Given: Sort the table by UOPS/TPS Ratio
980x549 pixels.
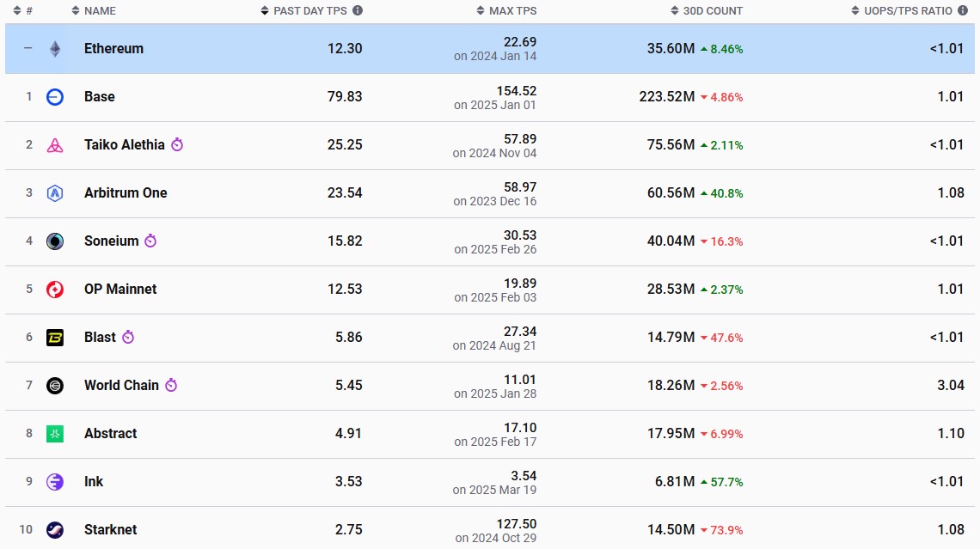Looking at the screenshot, I should click(902, 10).
